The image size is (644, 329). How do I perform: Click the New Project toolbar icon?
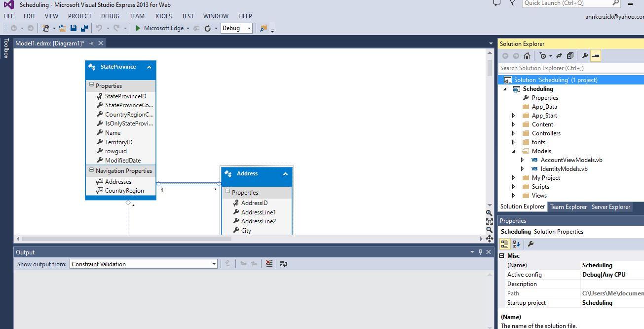pyautogui.click(x=45, y=28)
